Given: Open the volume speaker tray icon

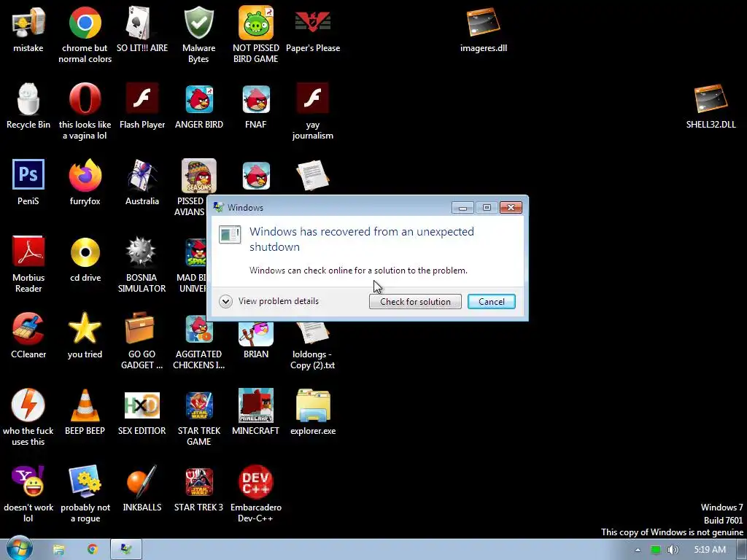Looking at the screenshot, I should click(673, 550).
